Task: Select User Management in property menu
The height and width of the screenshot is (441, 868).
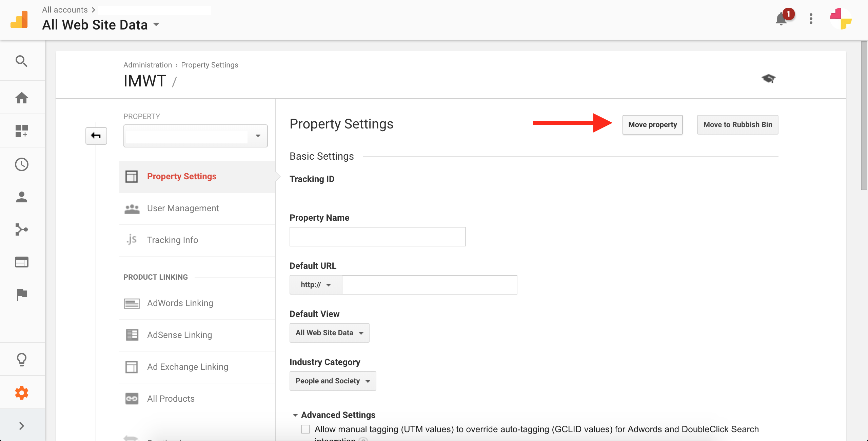Action: [183, 208]
